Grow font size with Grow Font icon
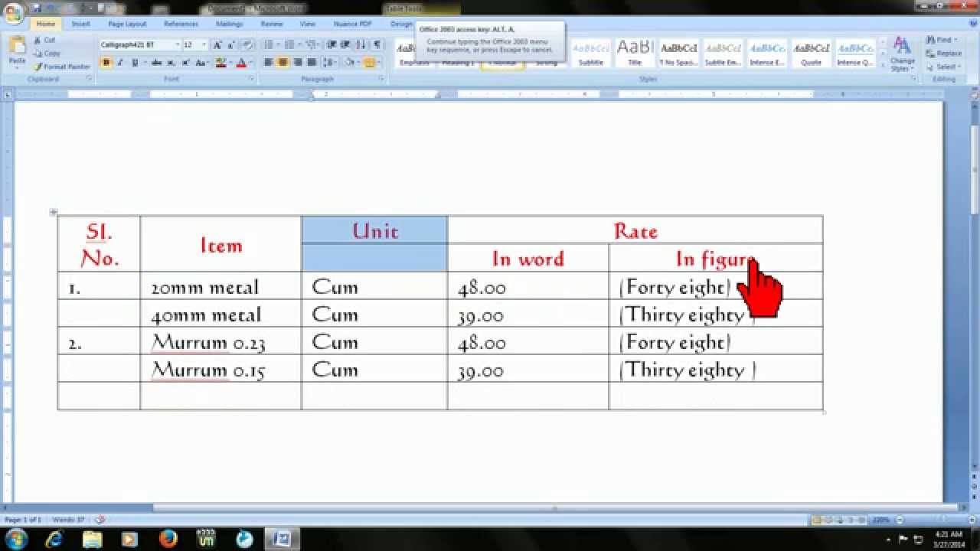Image resolution: width=980 pixels, height=551 pixels. [217, 45]
